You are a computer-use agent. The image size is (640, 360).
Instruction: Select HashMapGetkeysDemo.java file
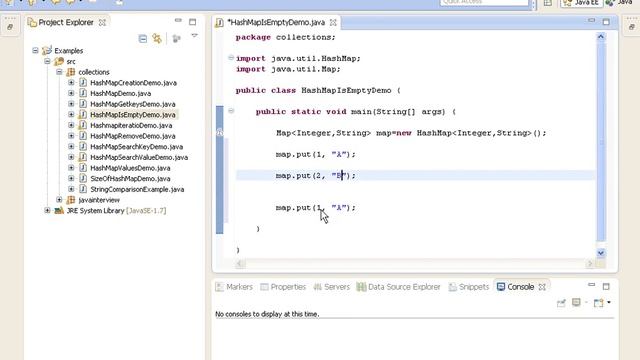point(132,104)
